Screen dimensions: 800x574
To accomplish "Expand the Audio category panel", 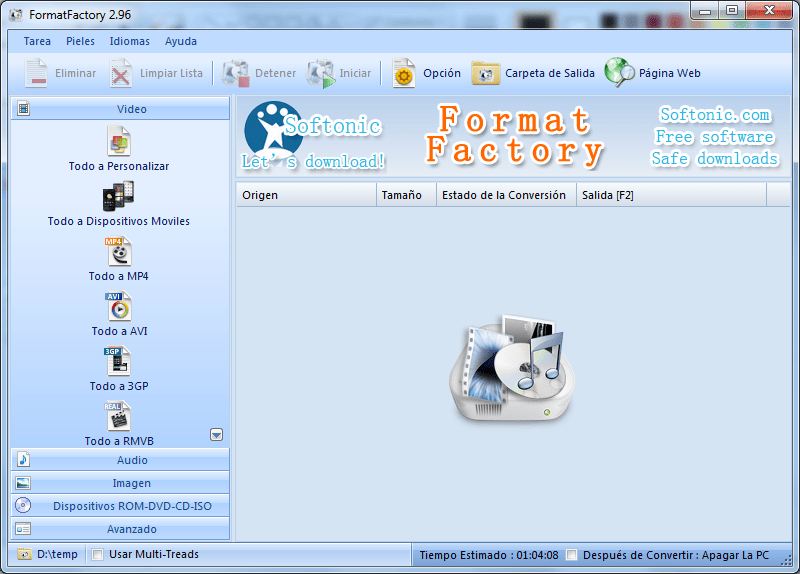I will coord(120,460).
